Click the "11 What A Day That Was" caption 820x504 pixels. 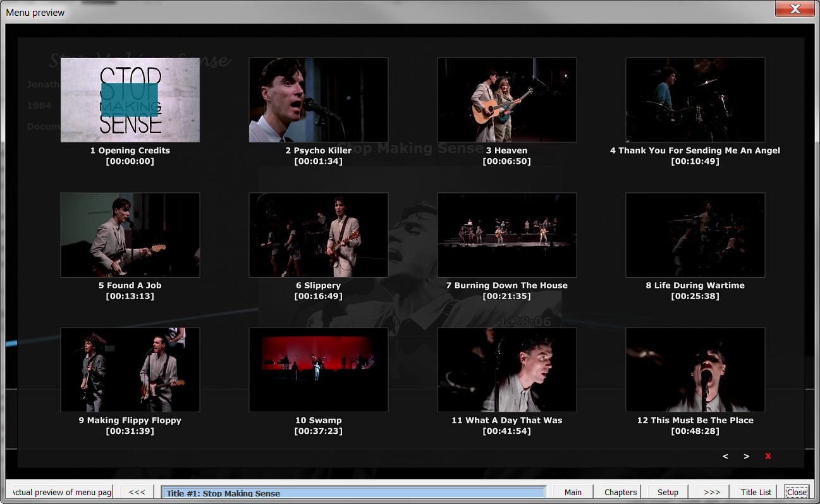pyautogui.click(x=507, y=420)
